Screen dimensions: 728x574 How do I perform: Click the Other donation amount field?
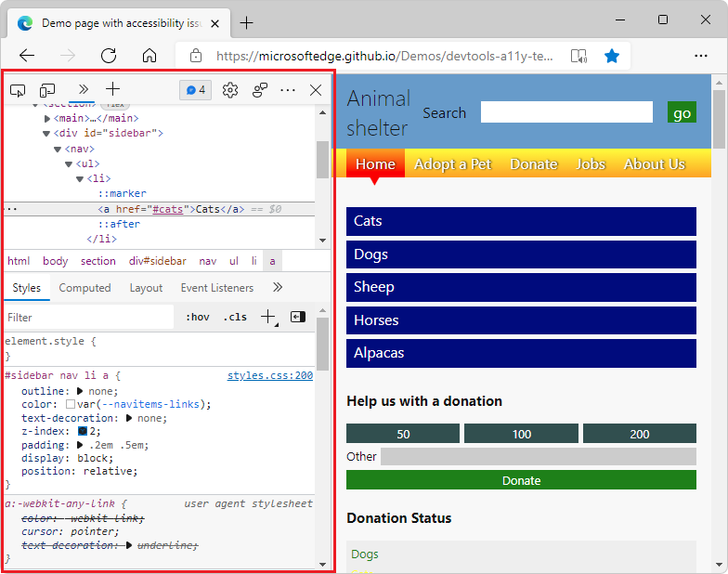point(539,457)
